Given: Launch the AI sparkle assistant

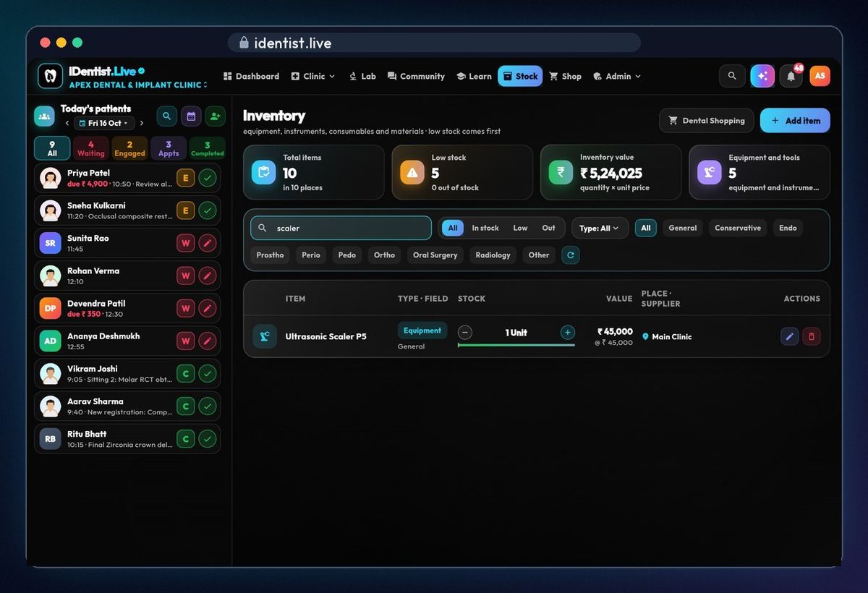Looking at the screenshot, I should coord(762,76).
